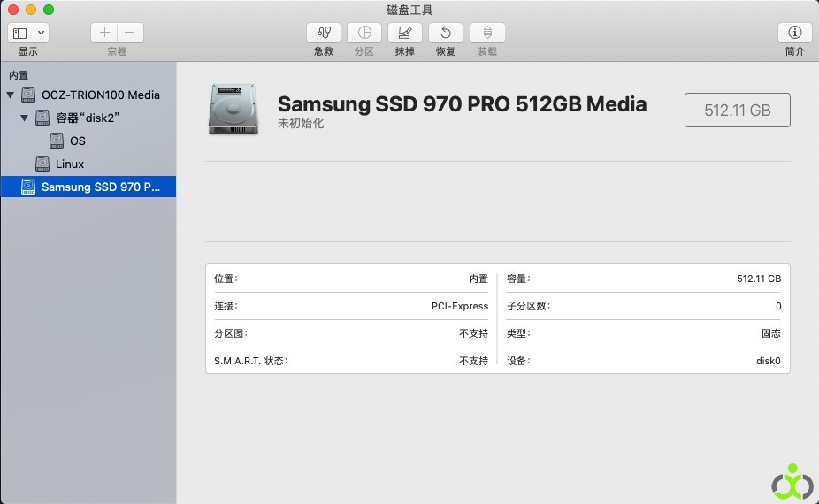The height and width of the screenshot is (504, 819).
Task: Click the yellow minimize window button
Action: pos(31,10)
